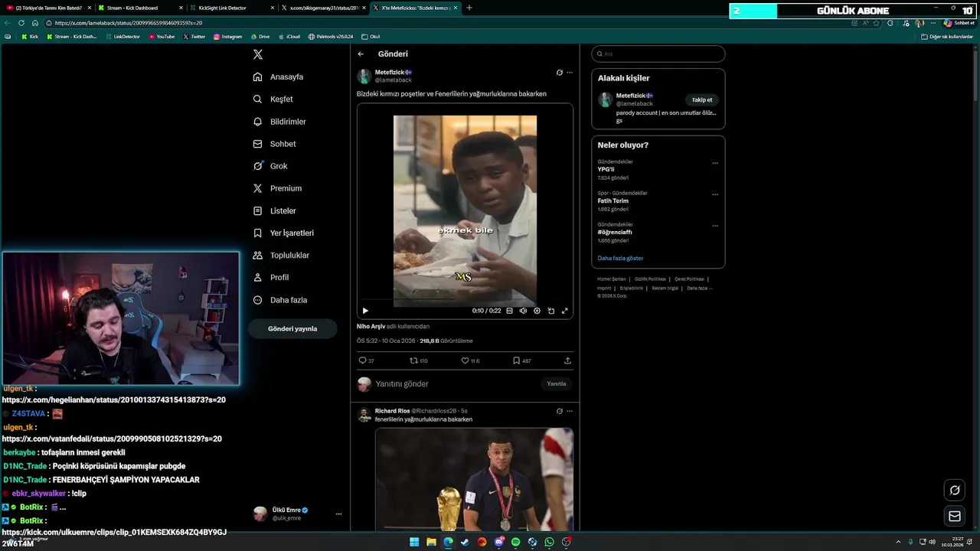Open the Instagram bookmark

pos(228,37)
